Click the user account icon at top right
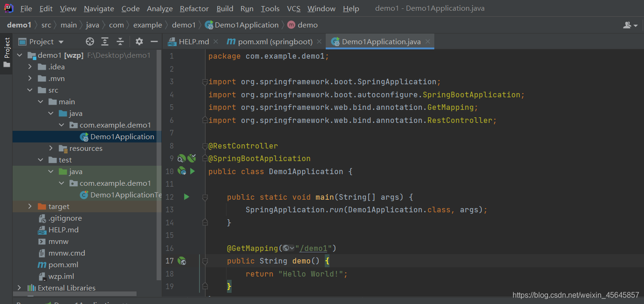644x304 pixels. click(x=629, y=25)
